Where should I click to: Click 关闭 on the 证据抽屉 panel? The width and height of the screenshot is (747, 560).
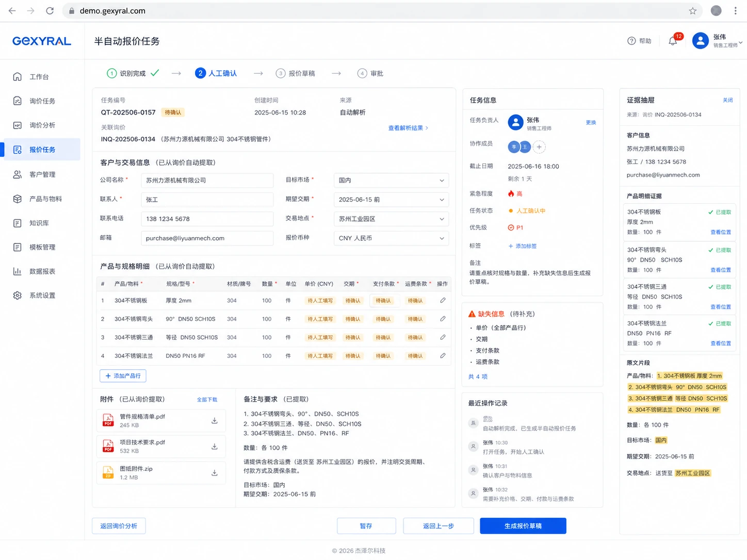point(728,100)
